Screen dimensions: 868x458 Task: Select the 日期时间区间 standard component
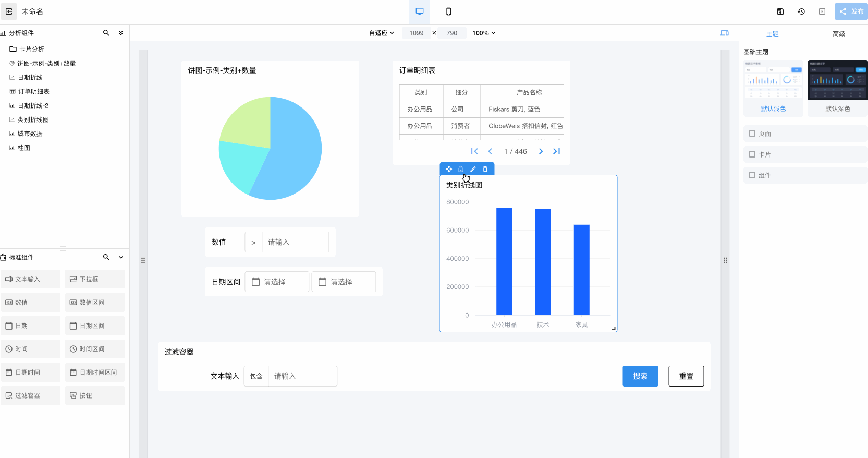click(x=95, y=372)
